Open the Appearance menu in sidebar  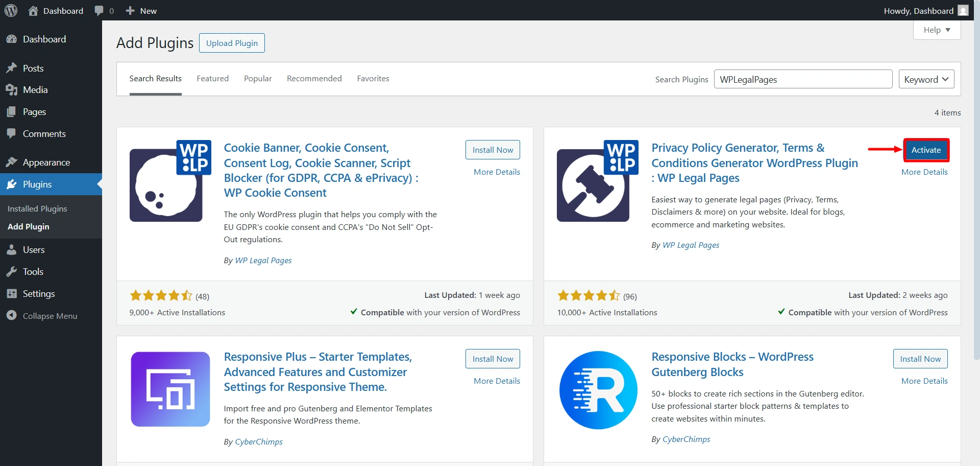[46, 162]
